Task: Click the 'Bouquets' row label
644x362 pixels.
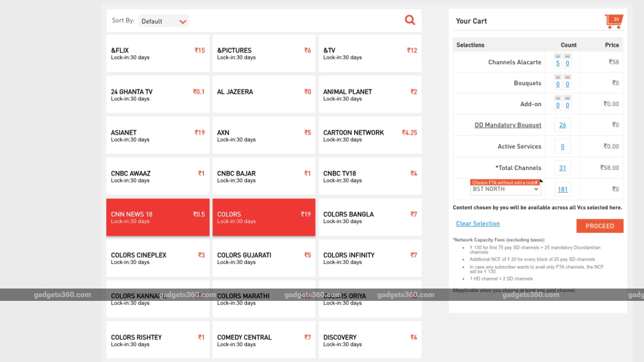Action: pos(528,83)
